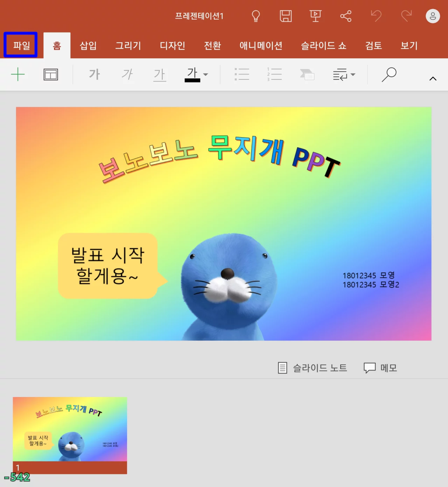Screen dimensions: 448x487
Task: Switch to the 디자인 tab
Action: point(172,46)
